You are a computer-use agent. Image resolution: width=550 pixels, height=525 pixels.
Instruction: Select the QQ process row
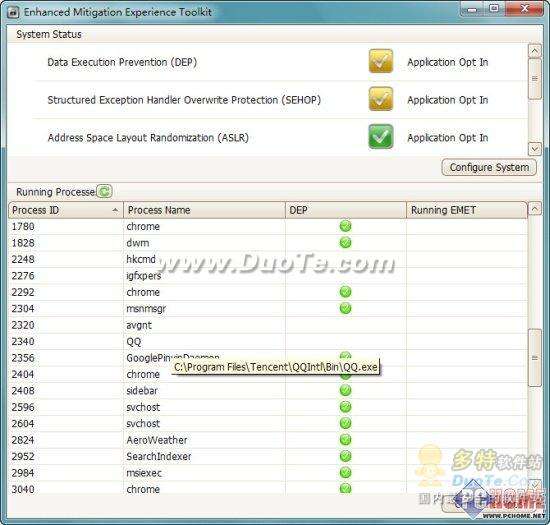click(268, 341)
